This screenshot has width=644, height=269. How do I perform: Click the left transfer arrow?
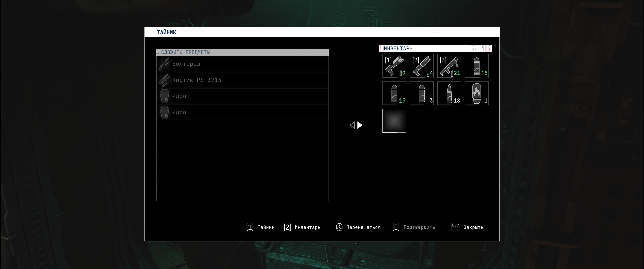coord(352,125)
